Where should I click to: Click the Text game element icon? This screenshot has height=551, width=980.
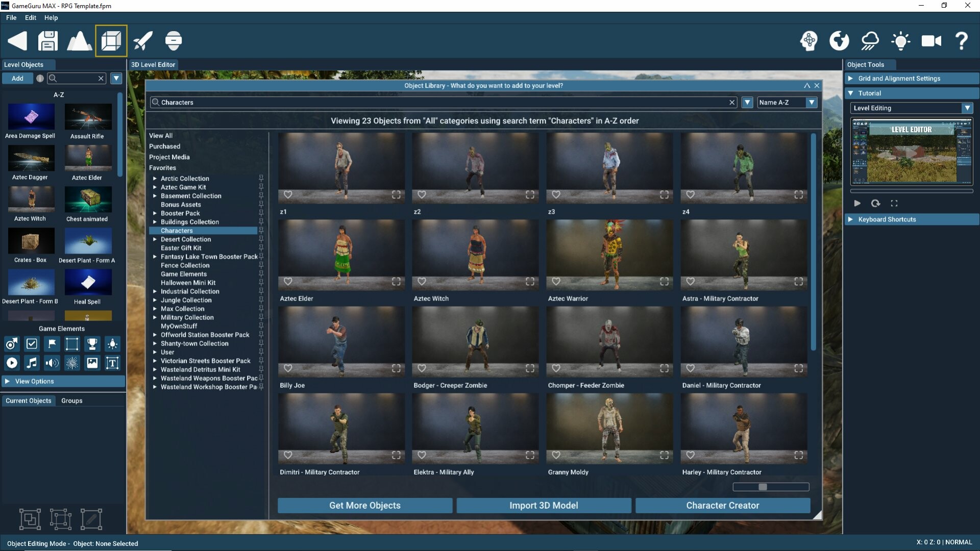112,363
